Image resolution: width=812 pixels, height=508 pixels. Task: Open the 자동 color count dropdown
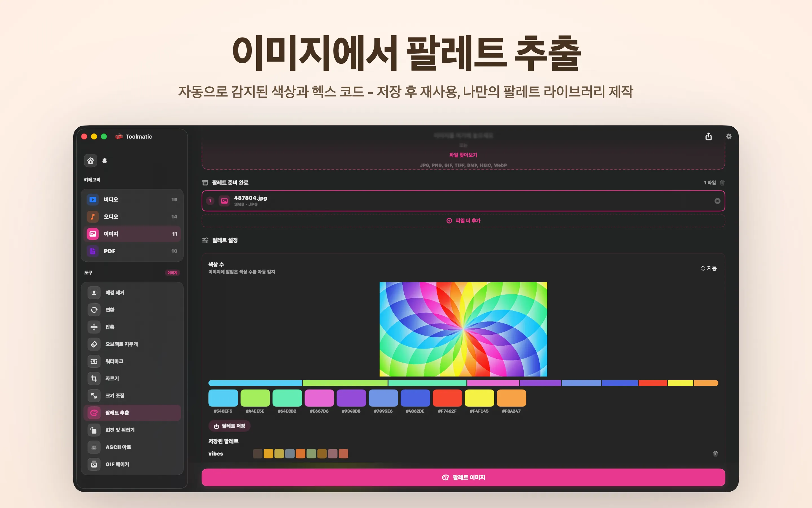(709, 268)
